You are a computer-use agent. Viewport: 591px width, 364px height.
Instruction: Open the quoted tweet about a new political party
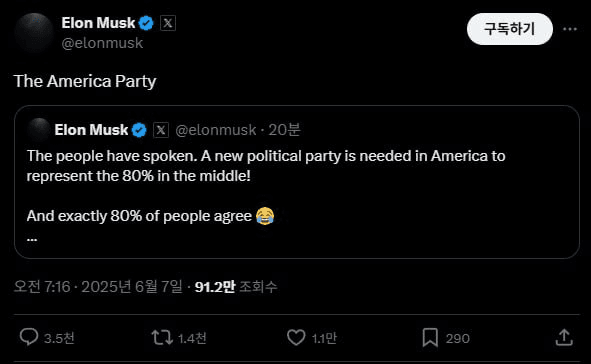tap(297, 182)
